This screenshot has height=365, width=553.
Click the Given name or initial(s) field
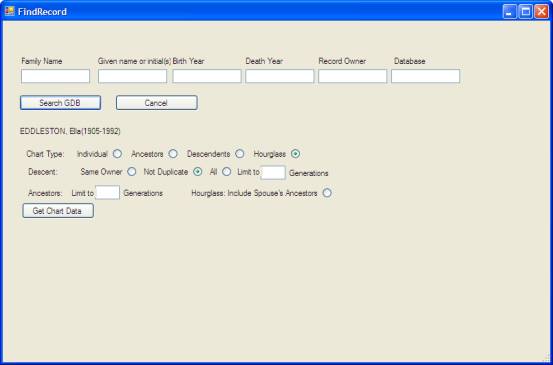(132, 76)
